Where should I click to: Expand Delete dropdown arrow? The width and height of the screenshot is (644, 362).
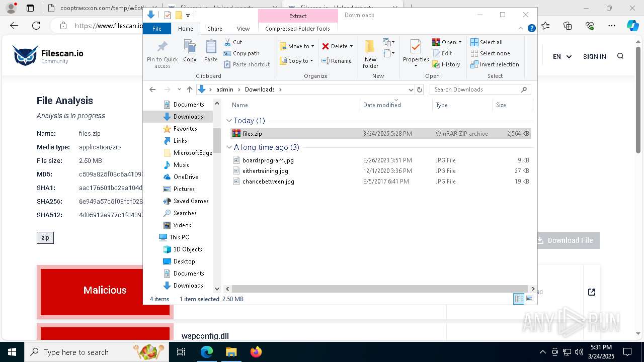tap(351, 46)
